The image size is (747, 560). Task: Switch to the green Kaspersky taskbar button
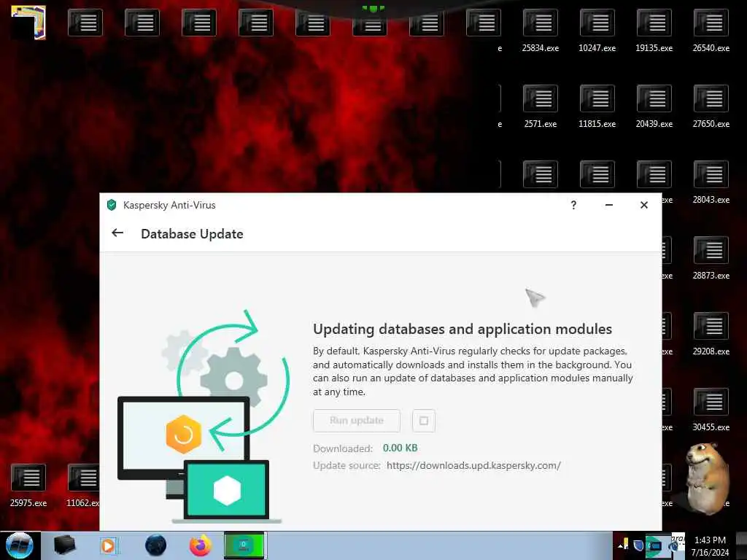(x=244, y=545)
